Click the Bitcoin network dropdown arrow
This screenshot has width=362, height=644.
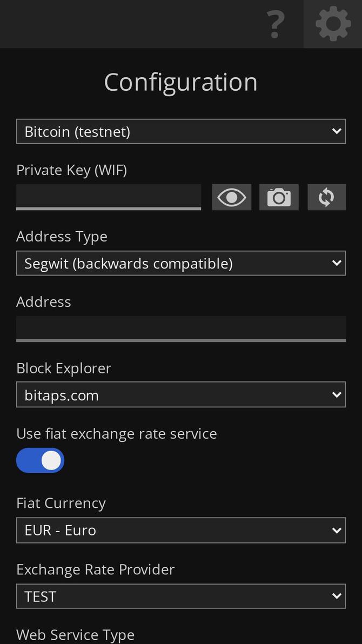pyautogui.click(x=337, y=131)
